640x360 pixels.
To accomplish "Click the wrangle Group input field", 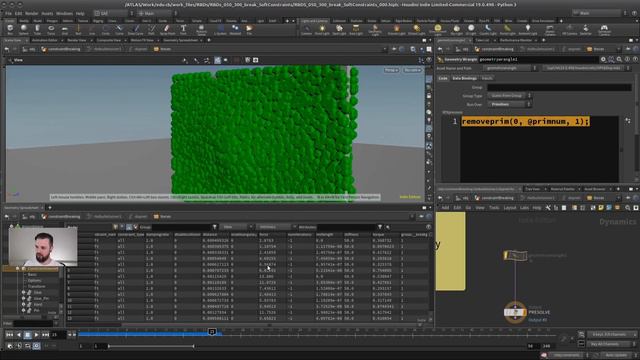I will tap(559, 87).
